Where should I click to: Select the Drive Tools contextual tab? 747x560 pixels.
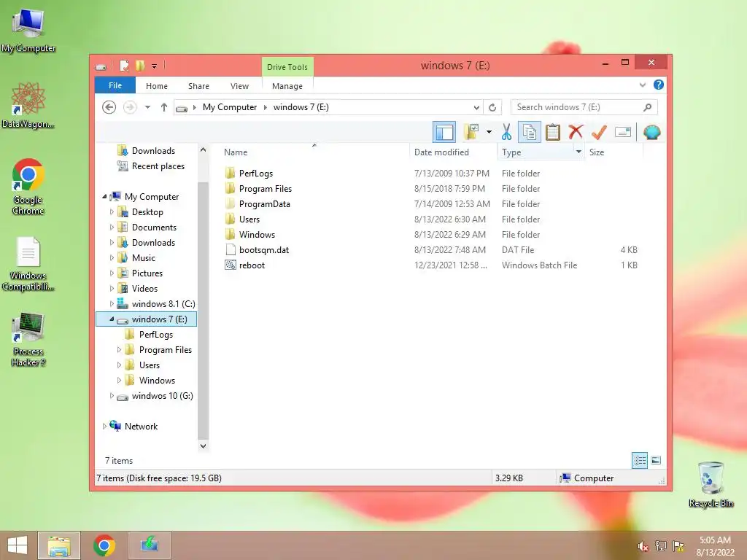[x=287, y=67]
